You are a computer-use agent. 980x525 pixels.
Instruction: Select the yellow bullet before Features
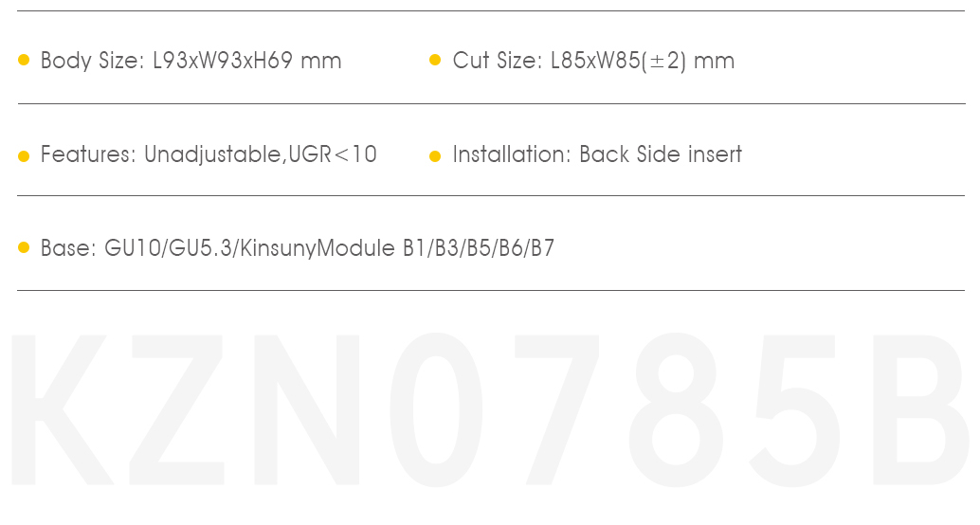point(24,156)
